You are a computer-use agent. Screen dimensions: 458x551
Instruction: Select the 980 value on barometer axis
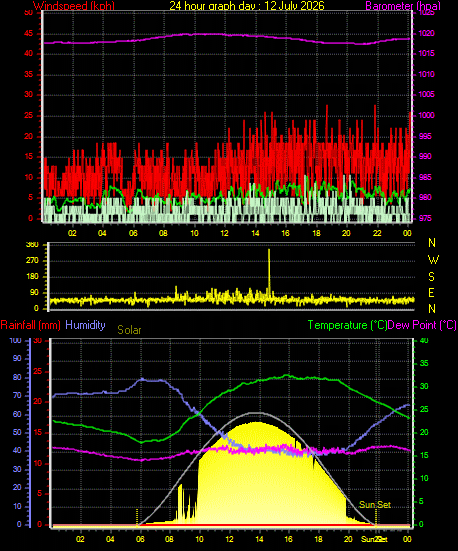pos(425,197)
